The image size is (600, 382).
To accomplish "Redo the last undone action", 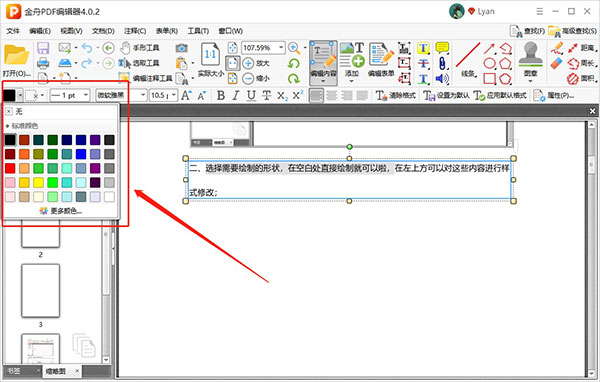I will 87,63.
